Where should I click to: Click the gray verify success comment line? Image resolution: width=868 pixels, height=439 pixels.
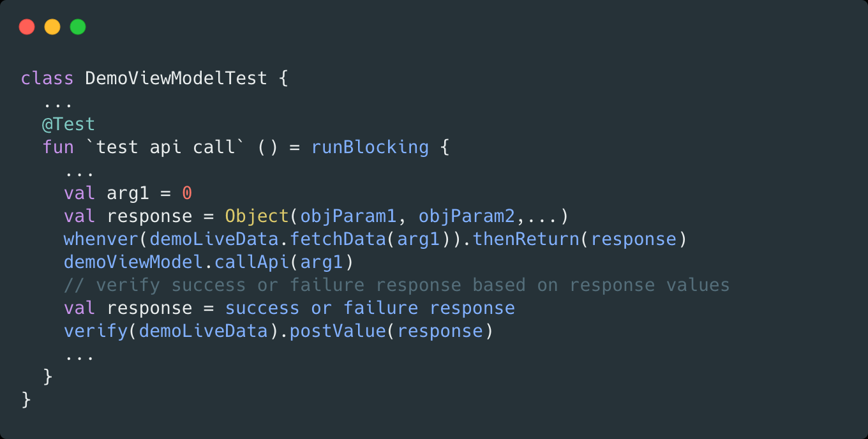(x=396, y=285)
